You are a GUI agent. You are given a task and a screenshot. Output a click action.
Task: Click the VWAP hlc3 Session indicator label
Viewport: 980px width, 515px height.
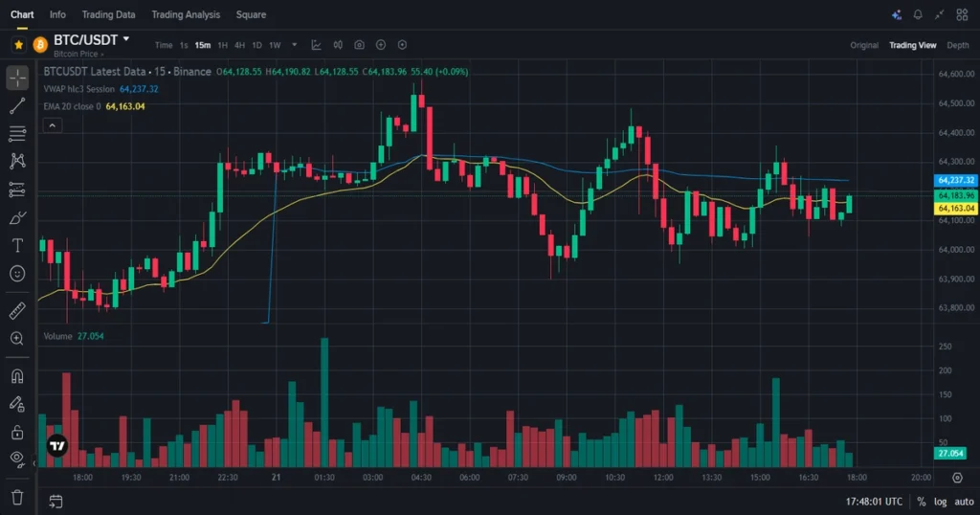coord(79,89)
